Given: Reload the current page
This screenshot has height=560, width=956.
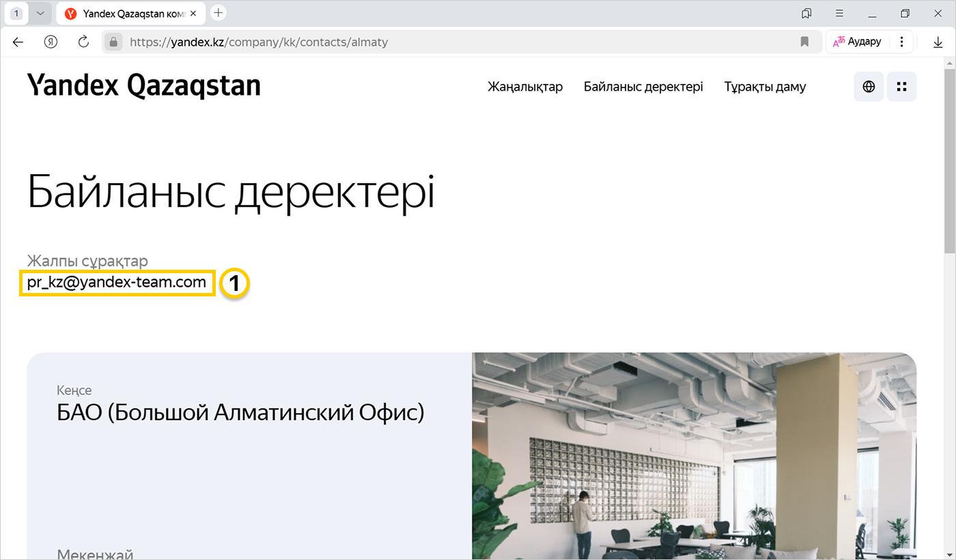Looking at the screenshot, I should click(x=83, y=42).
